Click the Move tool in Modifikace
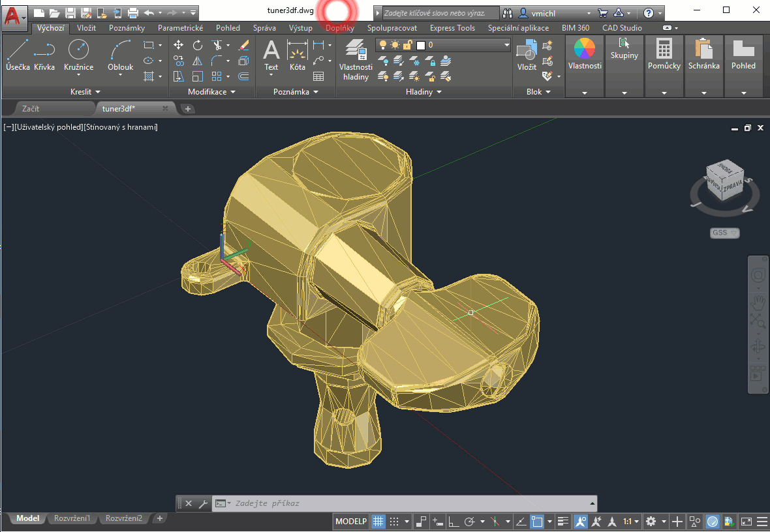770x532 pixels. [178, 45]
